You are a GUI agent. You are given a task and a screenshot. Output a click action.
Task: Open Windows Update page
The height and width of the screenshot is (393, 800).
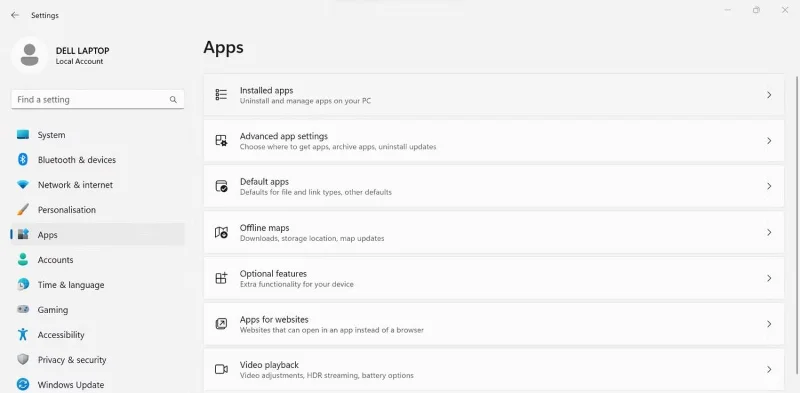[x=97, y=384]
